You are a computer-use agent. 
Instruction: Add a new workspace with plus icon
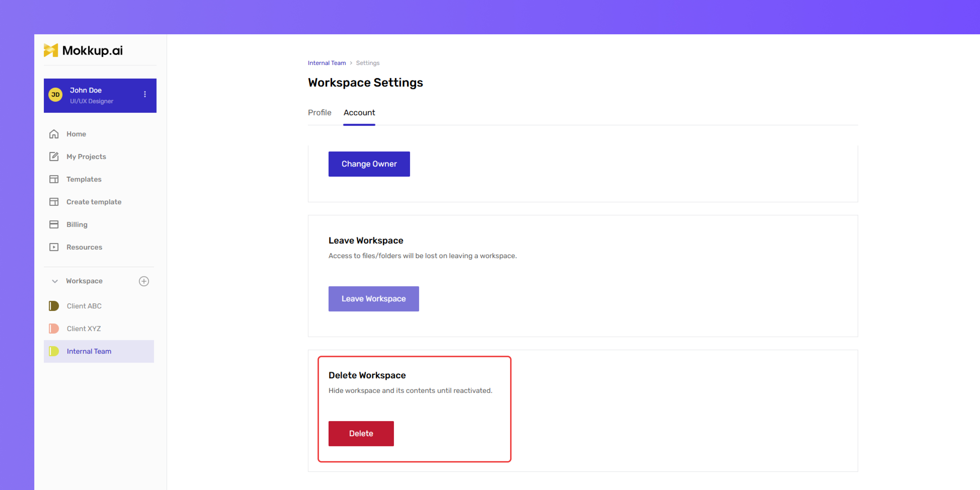144,281
